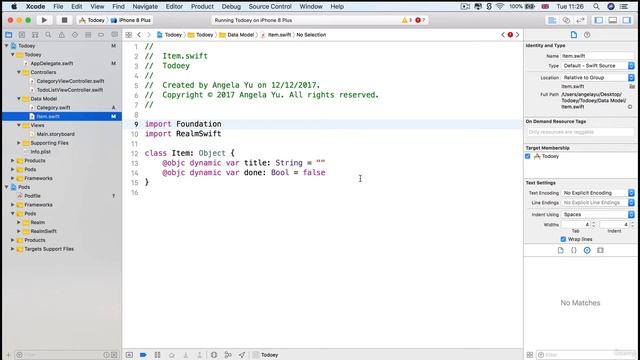Click the Debug View Hierarchy icon

click(214, 355)
